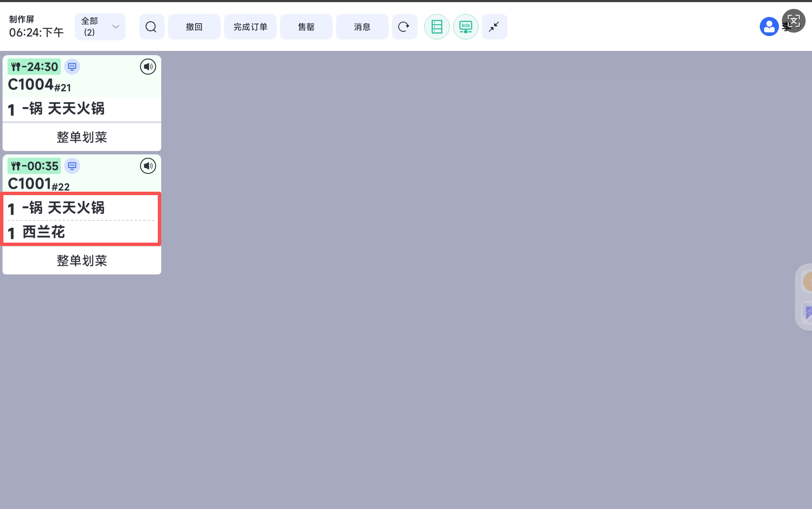
Task: Open the 全部 (2) filter dropdown
Action: coord(100,27)
